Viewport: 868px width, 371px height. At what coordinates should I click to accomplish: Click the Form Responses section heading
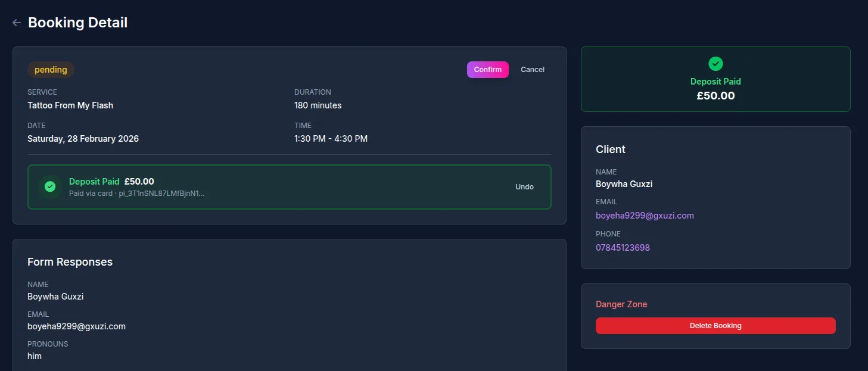tap(70, 262)
